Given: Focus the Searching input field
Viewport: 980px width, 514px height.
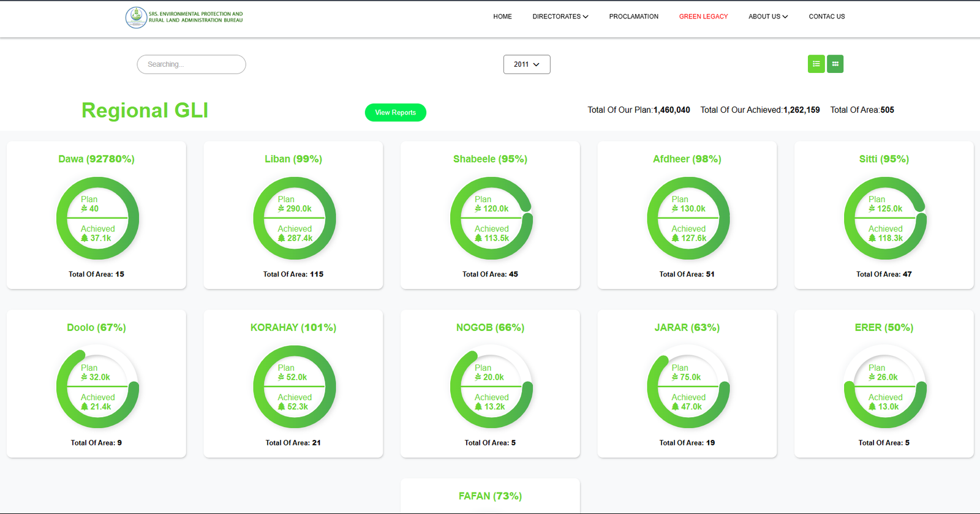Looking at the screenshot, I should [x=191, y=64].
